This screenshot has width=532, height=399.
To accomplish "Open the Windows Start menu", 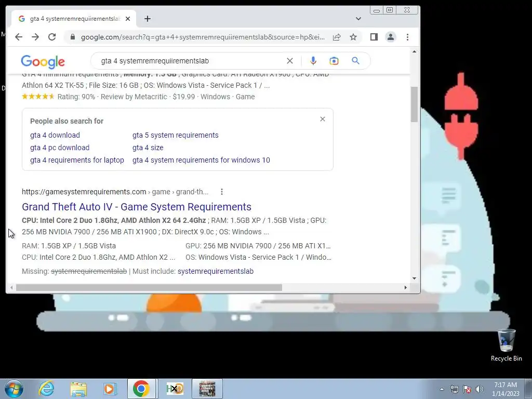I will coord(14,389).
